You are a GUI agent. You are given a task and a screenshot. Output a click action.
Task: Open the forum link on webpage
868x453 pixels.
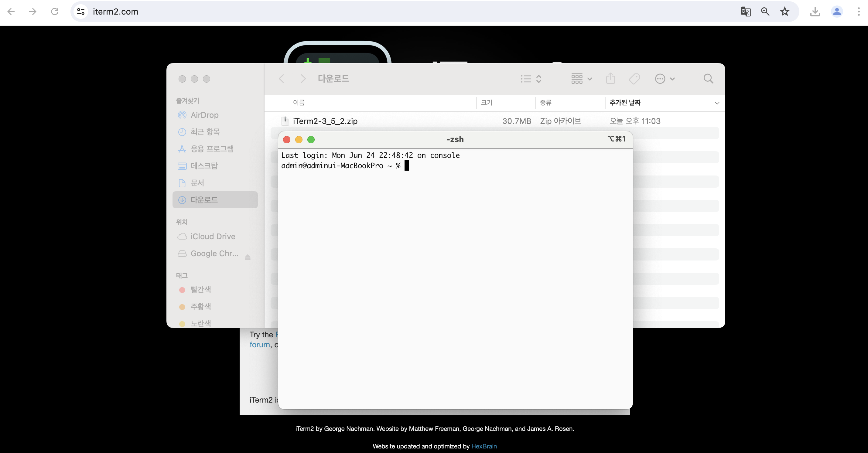[259, 345]
